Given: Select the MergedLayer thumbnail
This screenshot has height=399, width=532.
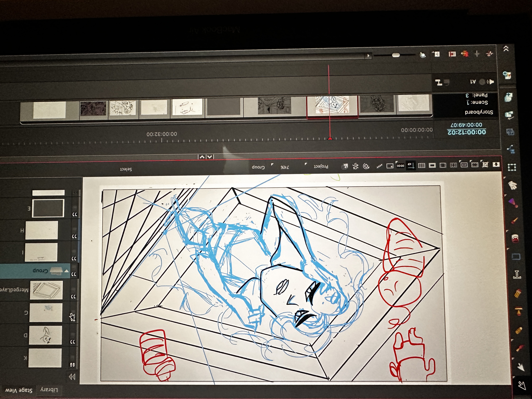Looking at the screenshot, I should tap(46, 290).
